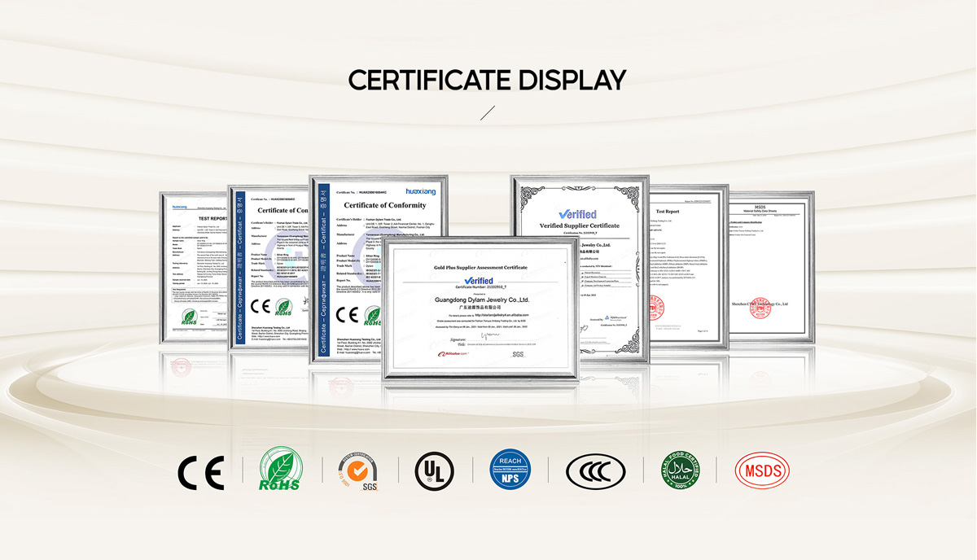Click the RoHS logo on the leftmost test report

(189, 317)
